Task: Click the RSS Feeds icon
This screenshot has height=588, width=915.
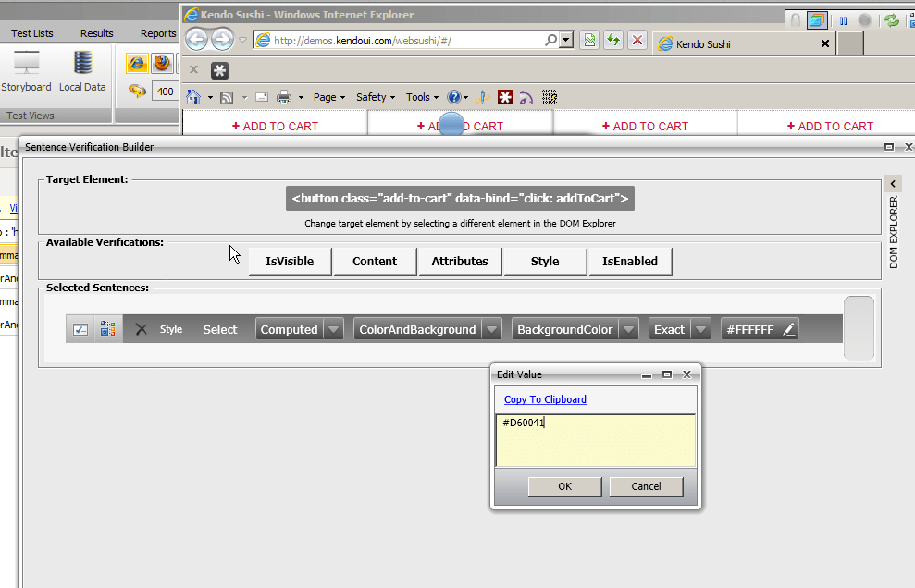Action: coord(227,97)
